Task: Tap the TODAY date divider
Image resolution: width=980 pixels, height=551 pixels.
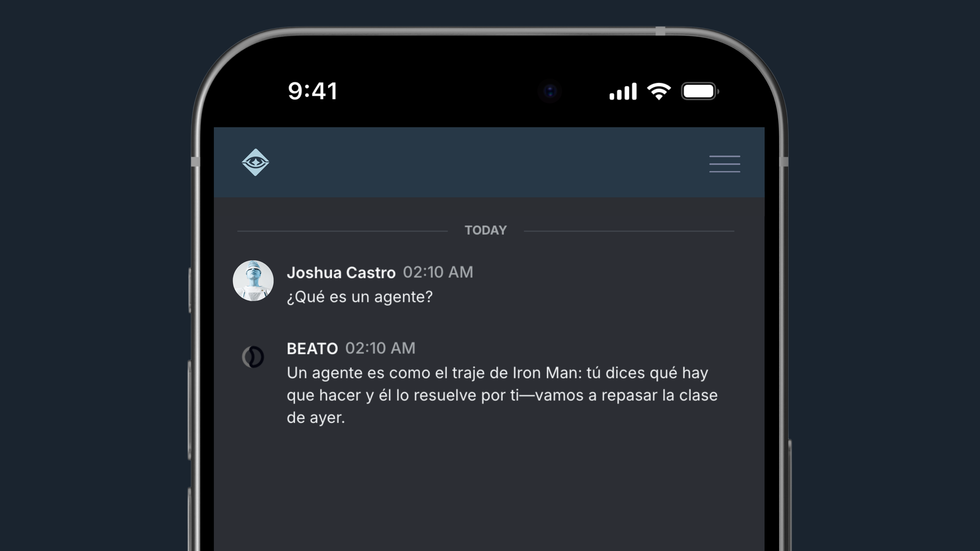Action: [x=485, y=230]
